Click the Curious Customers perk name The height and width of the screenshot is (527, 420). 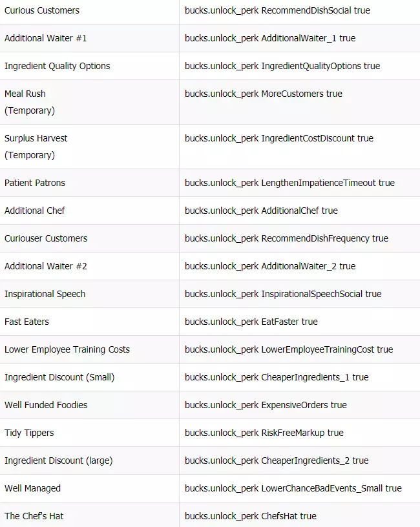point(42,10)
